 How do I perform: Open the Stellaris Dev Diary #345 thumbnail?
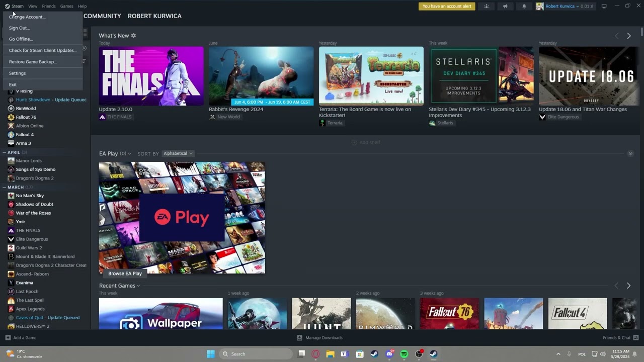481,76
